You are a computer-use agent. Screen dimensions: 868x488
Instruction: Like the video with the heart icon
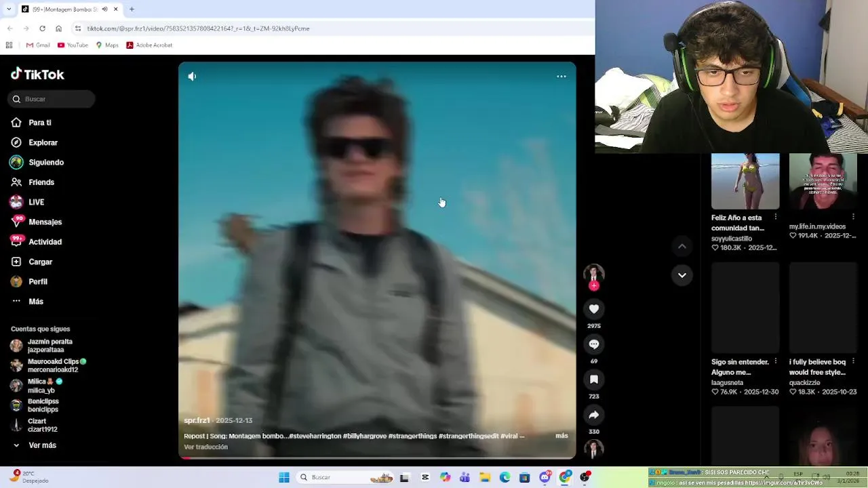click(x=594, y=309)
